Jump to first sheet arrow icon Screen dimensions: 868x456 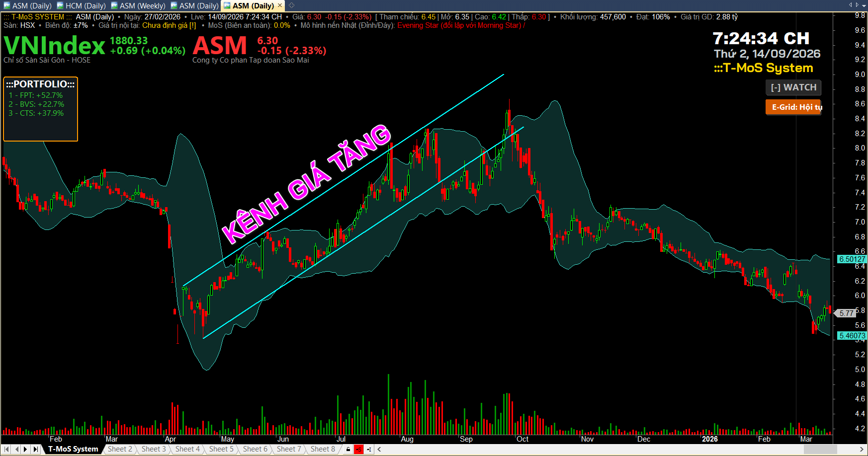click(7, 449)
